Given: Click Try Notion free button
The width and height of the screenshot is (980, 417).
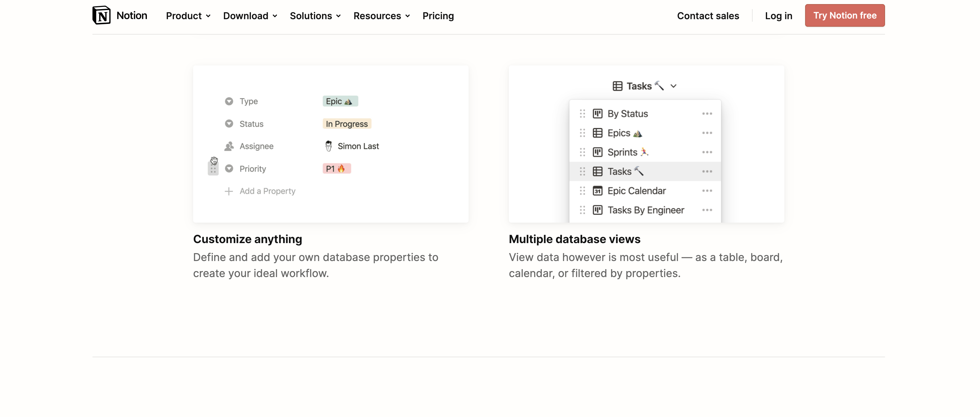Looking at the screenshot, I should 844,16.
